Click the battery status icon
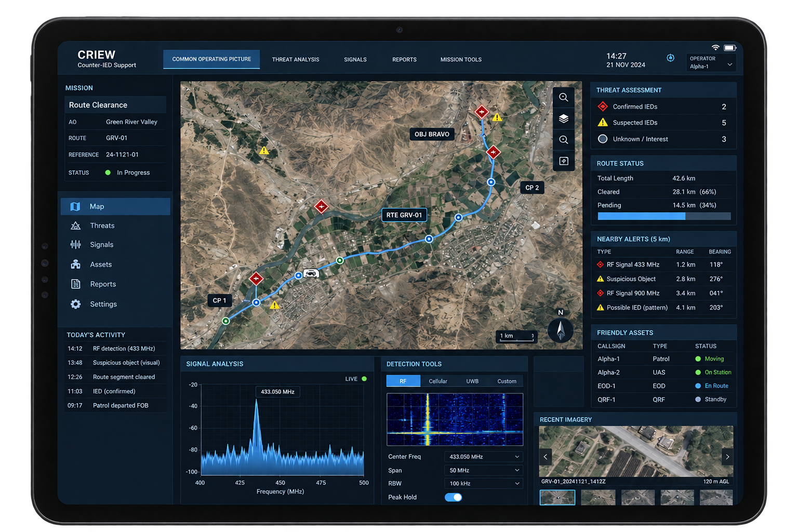 tap(730, 48)
